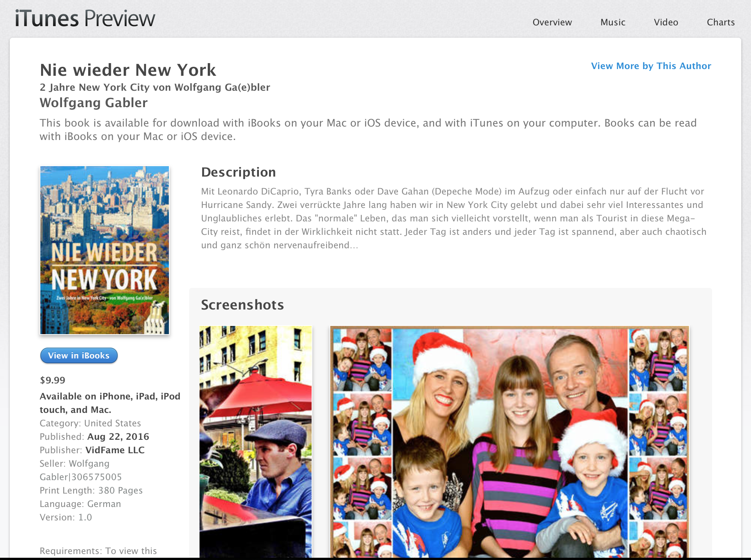Viewport: 751px width, 560px height.
Task: Click View More by This Author link
Action: 651,66
